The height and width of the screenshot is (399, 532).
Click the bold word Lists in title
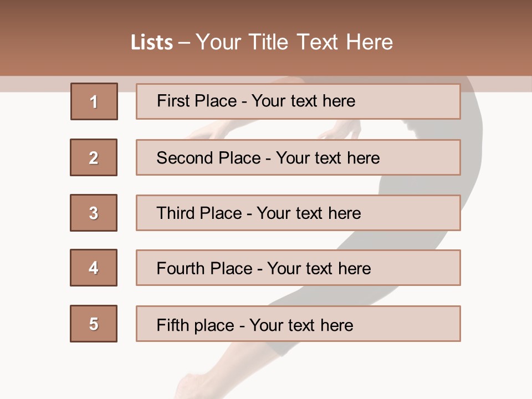[152, 43]
